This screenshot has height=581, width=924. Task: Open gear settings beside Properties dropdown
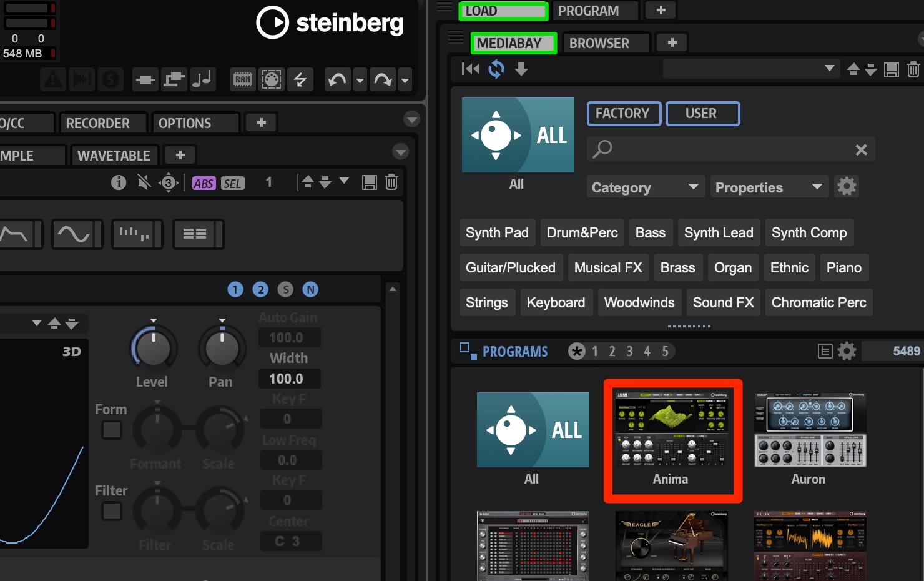pos(847,186)
